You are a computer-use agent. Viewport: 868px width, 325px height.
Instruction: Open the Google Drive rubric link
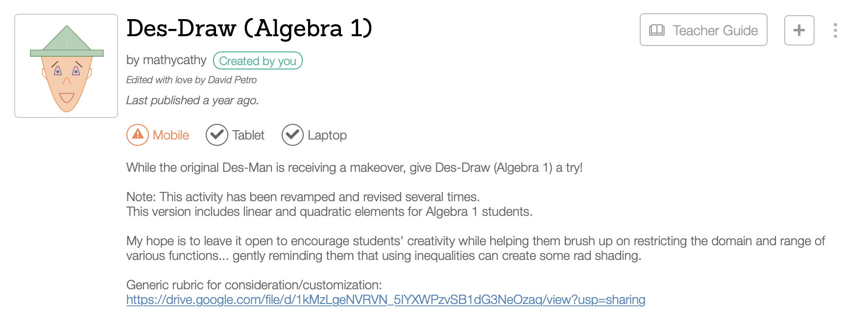point(386,300)
